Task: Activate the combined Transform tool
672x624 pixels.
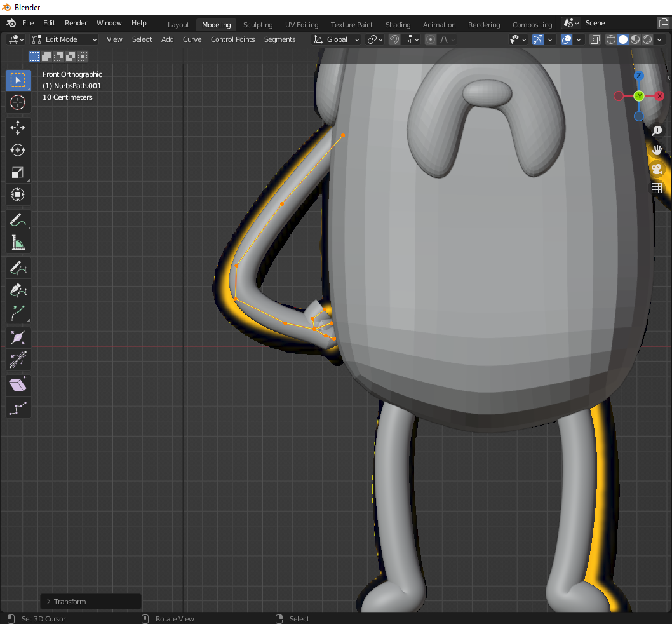Action: 18,194
